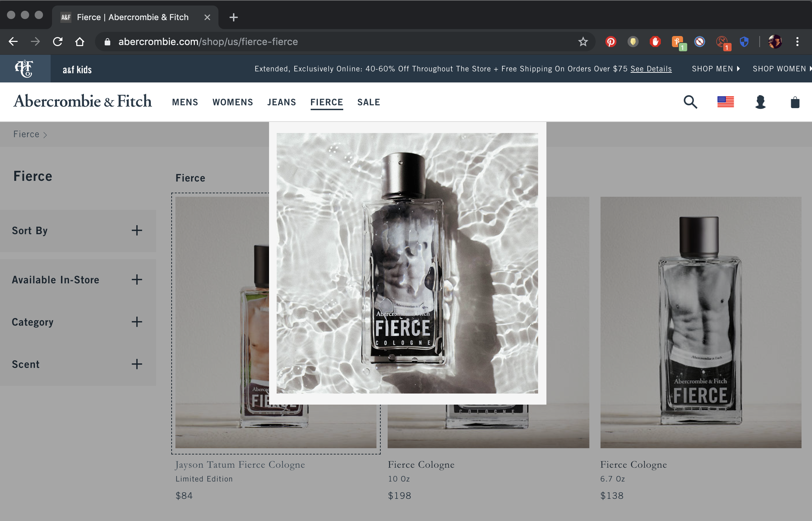Go back to the previous page
Screen dimensions: 812x521
coord(13,42)
